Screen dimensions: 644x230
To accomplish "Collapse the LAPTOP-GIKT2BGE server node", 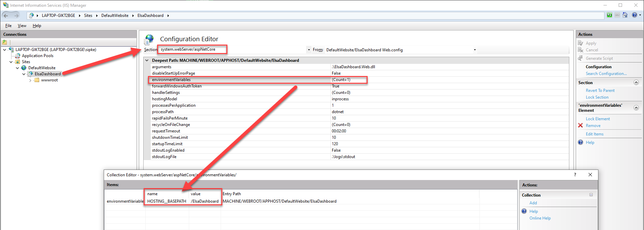I will 4,50.
